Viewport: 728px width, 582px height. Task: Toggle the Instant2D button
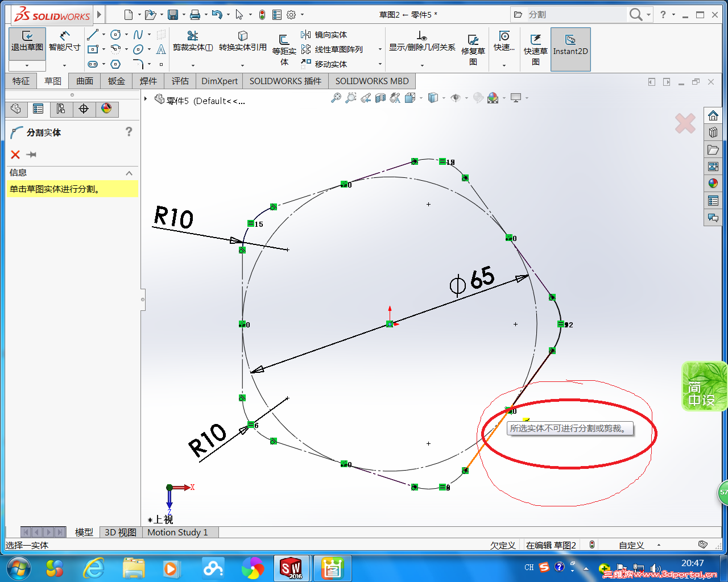(x=570, y=49)
